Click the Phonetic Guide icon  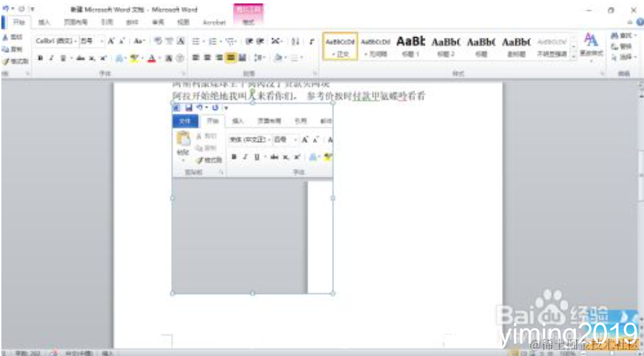[169, 41]
